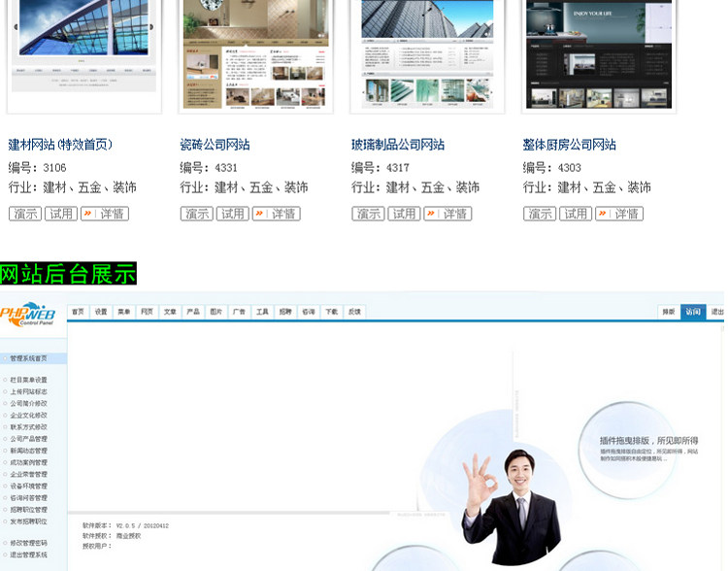Click the highlighted 访问 button

click(693, 312)
